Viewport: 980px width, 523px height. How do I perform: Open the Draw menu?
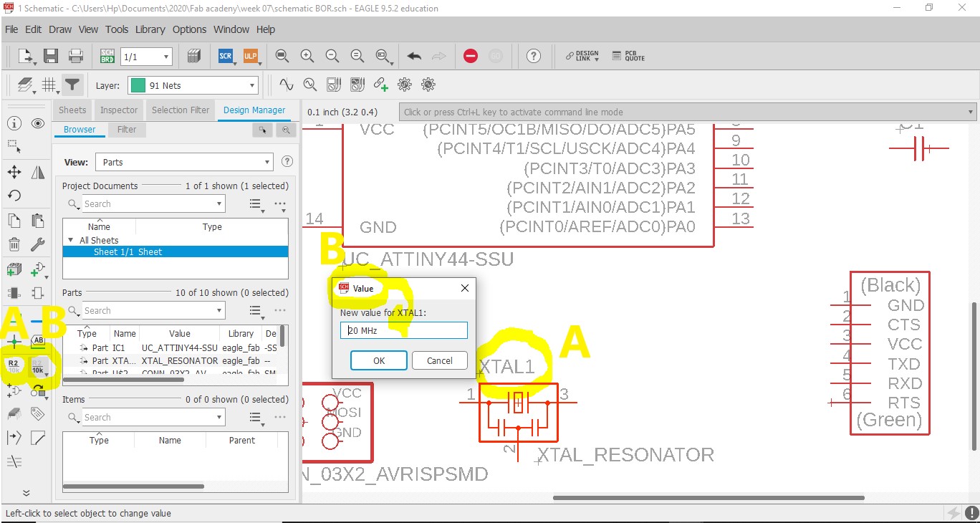(60, 29)
